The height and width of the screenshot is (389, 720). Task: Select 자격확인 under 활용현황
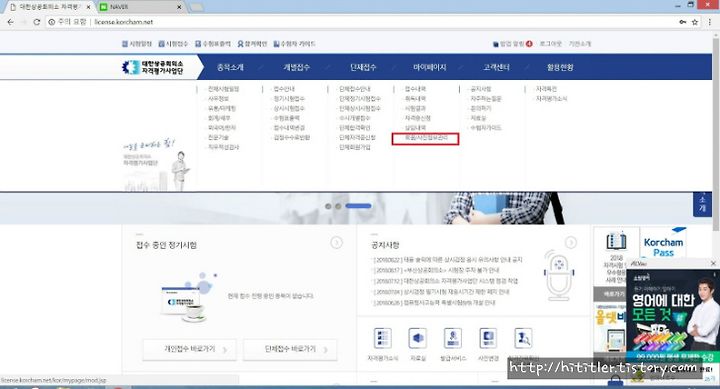coord(546,89)
